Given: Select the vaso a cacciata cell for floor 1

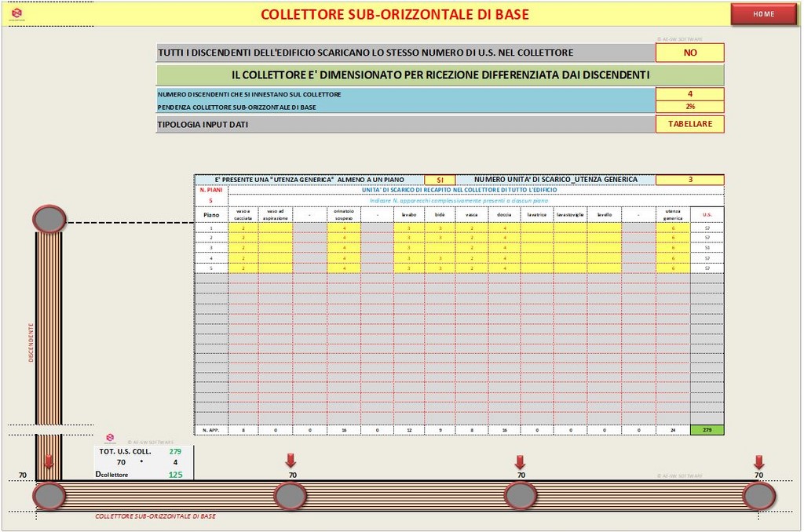Looking at the screenshot, I should [243, 228].
